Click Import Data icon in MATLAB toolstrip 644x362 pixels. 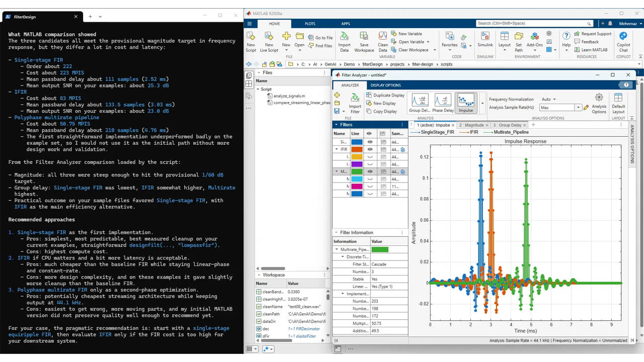pos(344,36)
